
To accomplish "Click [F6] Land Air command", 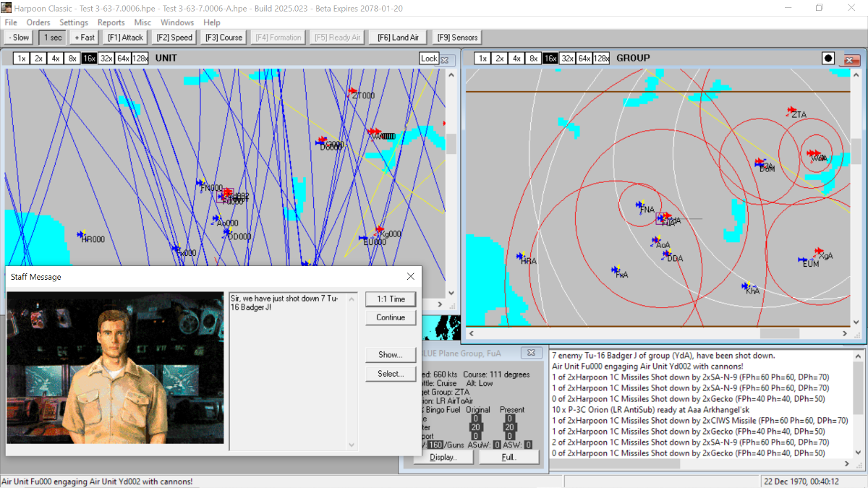I will [397, 37].
